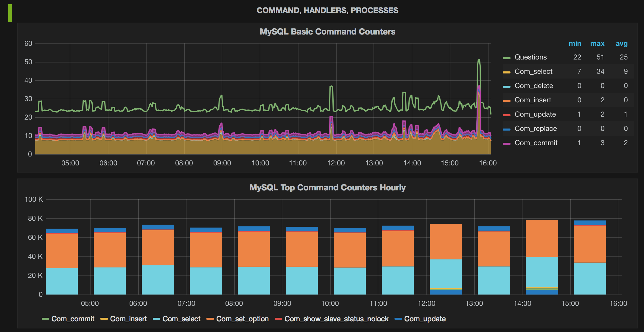
Task: Click Com_select cyan swatch in bottom legend
Action: 156,319
